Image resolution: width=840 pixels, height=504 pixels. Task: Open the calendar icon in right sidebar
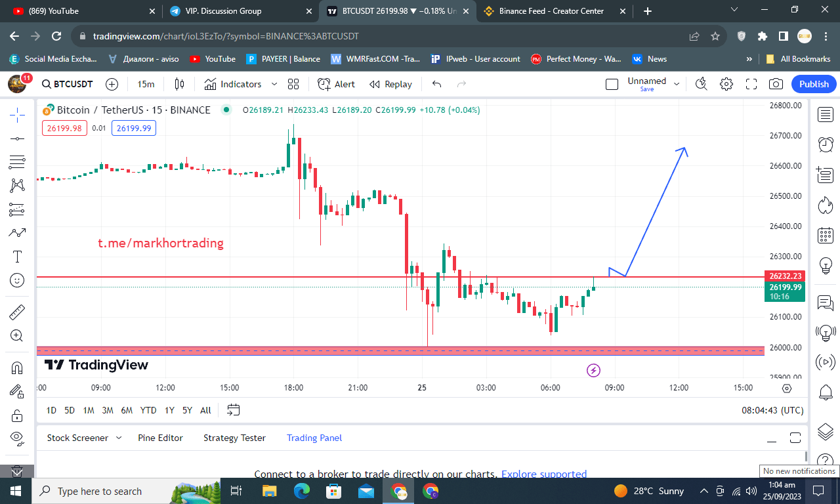(825, 235)
